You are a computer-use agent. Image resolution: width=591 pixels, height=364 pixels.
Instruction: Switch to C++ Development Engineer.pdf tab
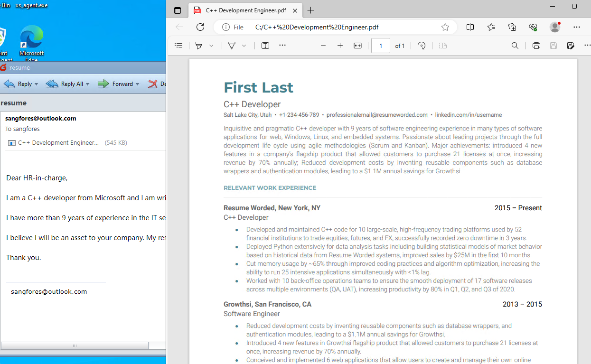242,10
